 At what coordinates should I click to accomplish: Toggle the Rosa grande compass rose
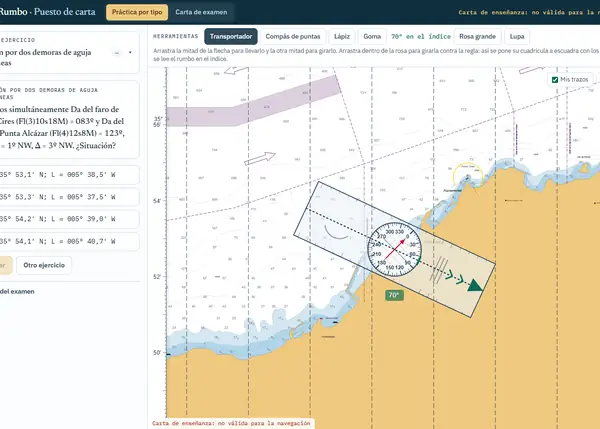click(x=477, y=37)
